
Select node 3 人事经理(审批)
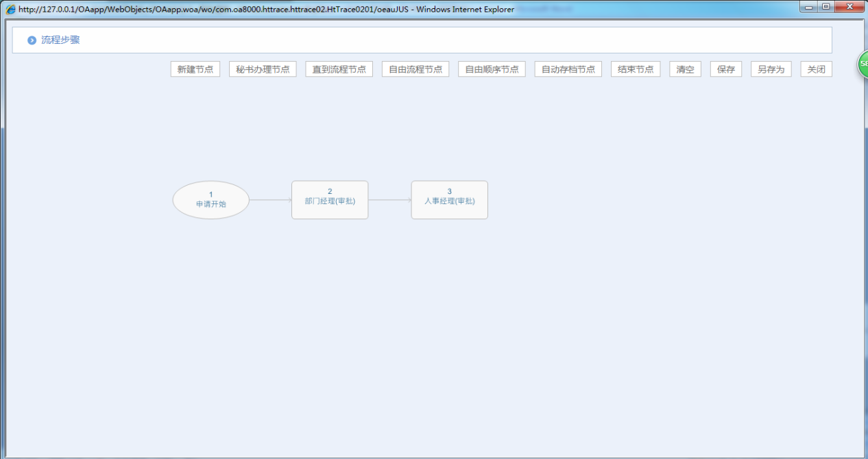click(x=449, y=200)
